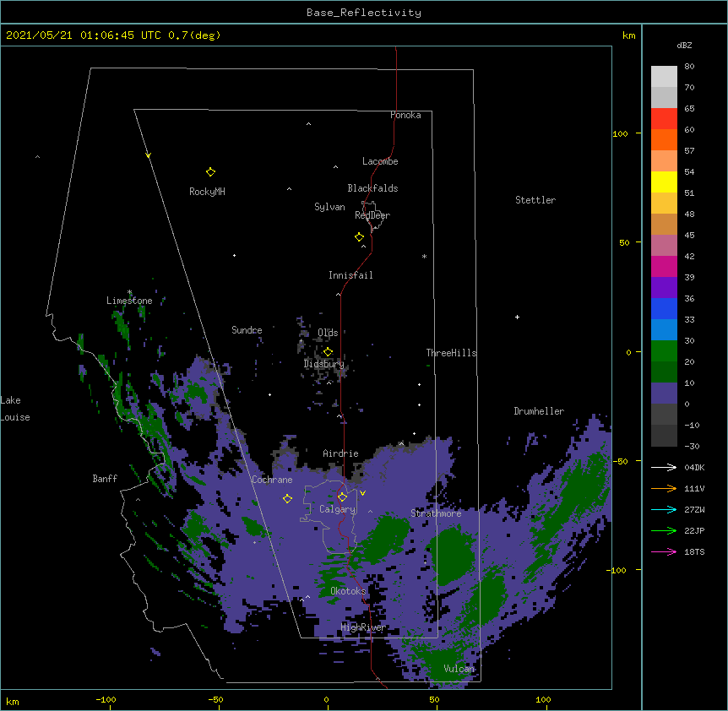Click the Sylvan label
728x711 pixels.
click(329, 207)
